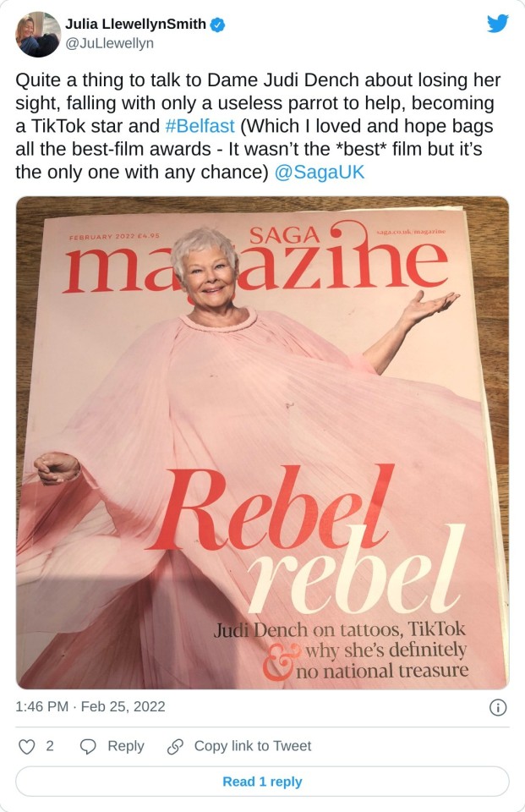Click the Reply text label
The width and height of the screenshot is (525, 812).
(126, 746)
